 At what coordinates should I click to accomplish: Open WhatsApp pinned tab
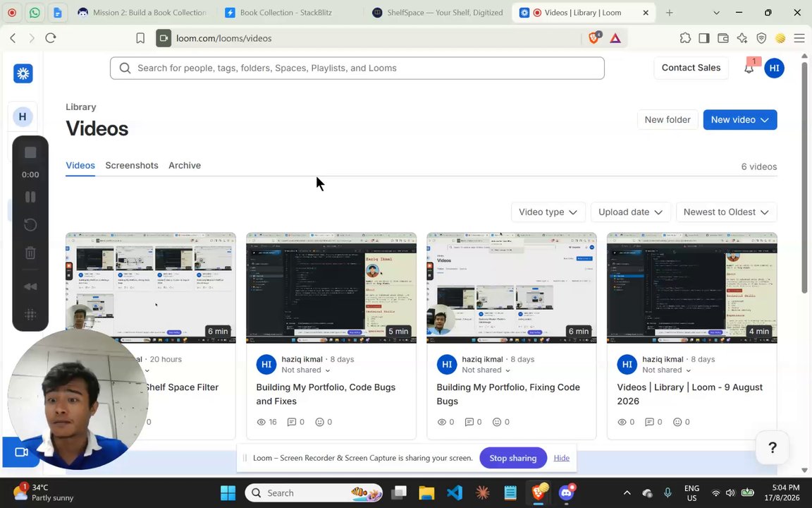tap(35, 13)
